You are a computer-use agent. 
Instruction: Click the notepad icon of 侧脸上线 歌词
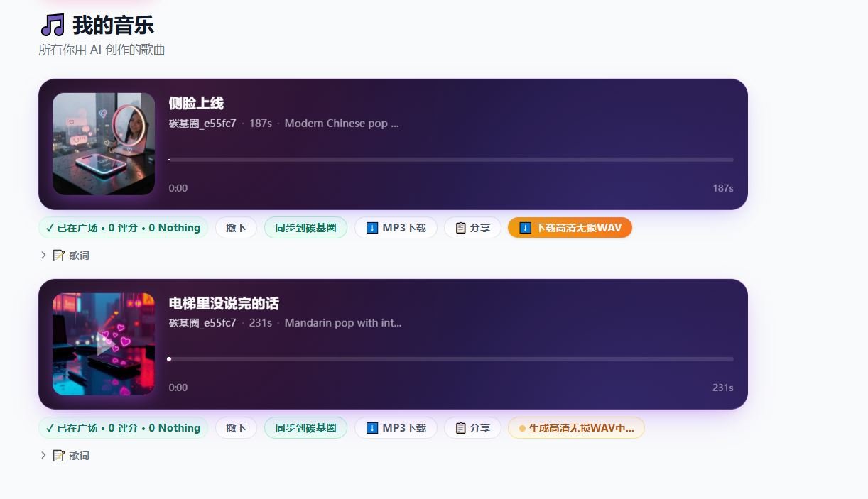pyautogui.click(x=59, y=256)
